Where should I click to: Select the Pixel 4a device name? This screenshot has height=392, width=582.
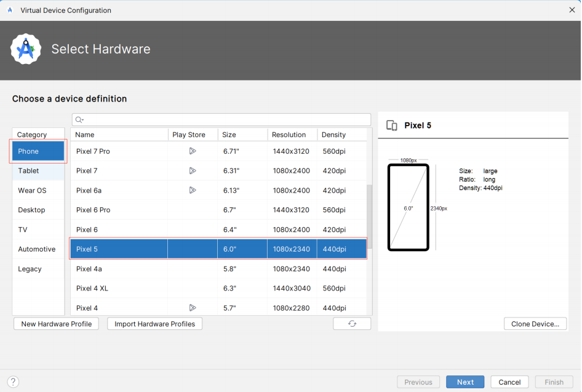click(89, 269)
